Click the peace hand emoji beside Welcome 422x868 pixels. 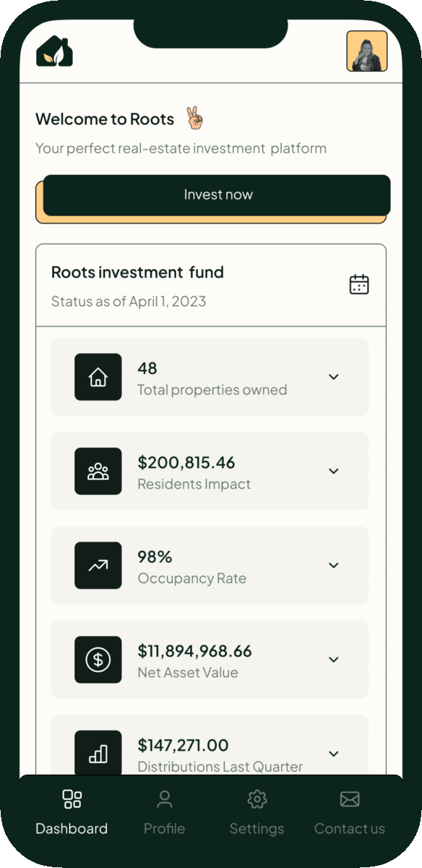(x=195, y=119)
